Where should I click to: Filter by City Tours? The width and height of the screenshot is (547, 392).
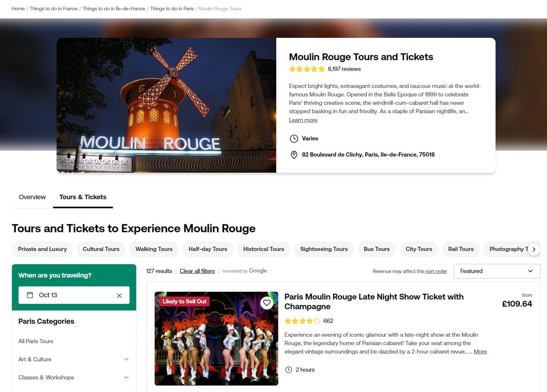pyautogui.click(x=419, y=249)
